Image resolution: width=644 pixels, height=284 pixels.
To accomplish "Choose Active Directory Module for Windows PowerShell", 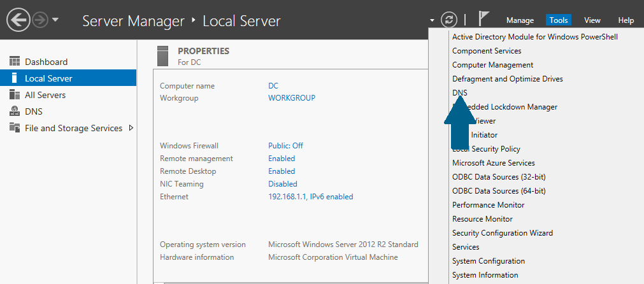I will (x=534, y=37).
